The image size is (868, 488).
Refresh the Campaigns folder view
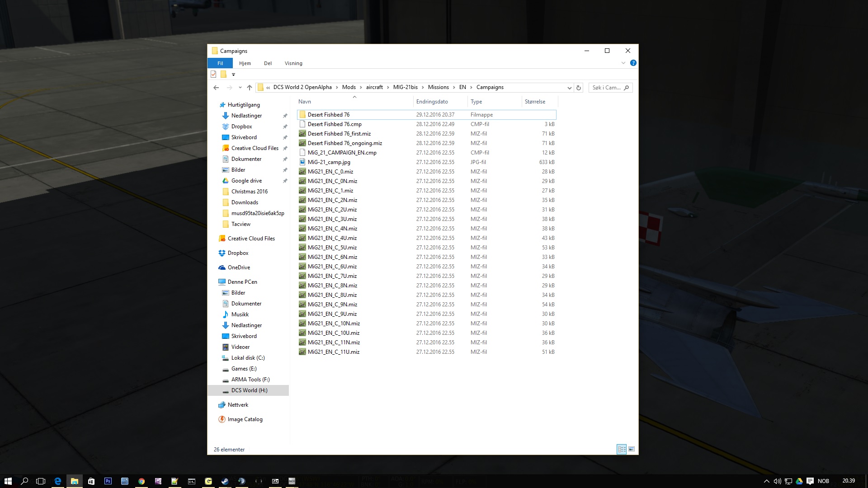579,88
